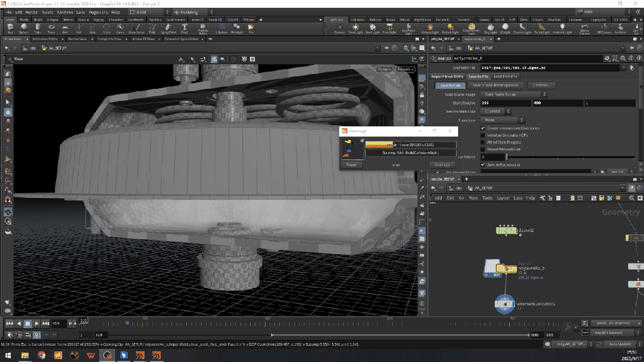Toggle Create Intermediate Directories checkbox
644x362 pixels.
[x=483, y=128]
